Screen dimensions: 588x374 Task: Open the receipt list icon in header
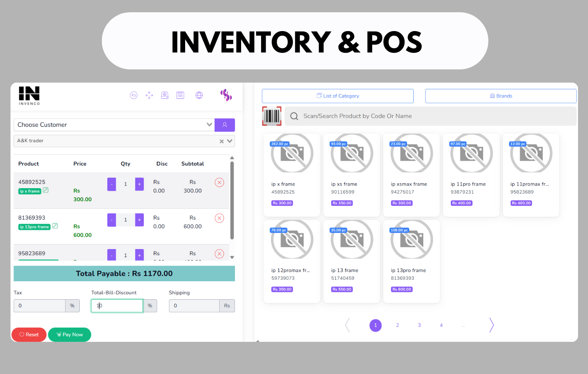pyautogui.click(x=180, y=95)
